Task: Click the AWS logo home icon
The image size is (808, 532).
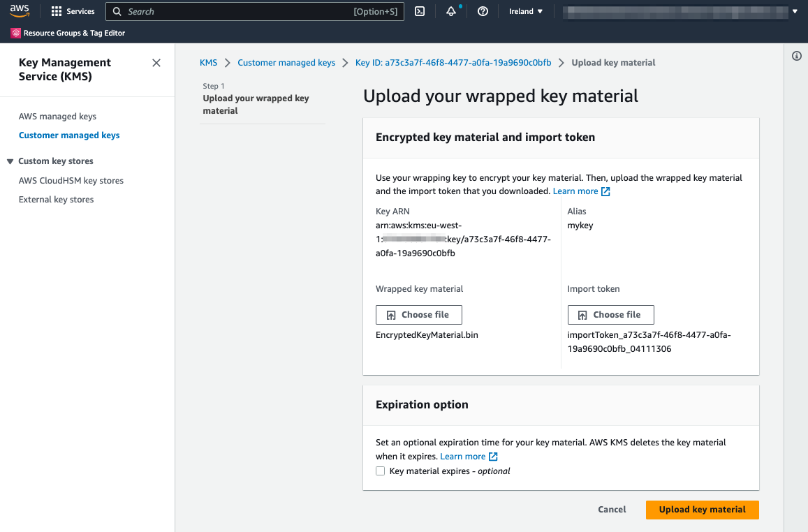Action: point(20,10)
